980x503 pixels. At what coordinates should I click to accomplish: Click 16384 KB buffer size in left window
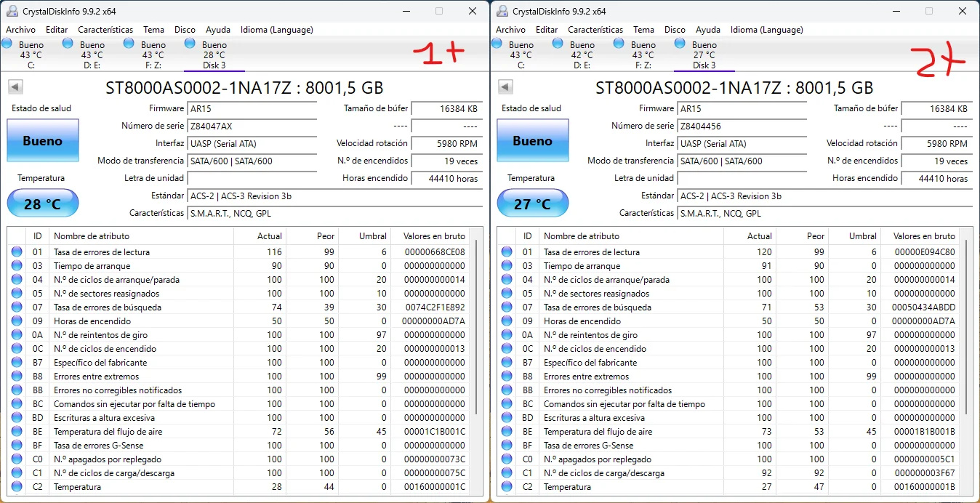(446, 108)
